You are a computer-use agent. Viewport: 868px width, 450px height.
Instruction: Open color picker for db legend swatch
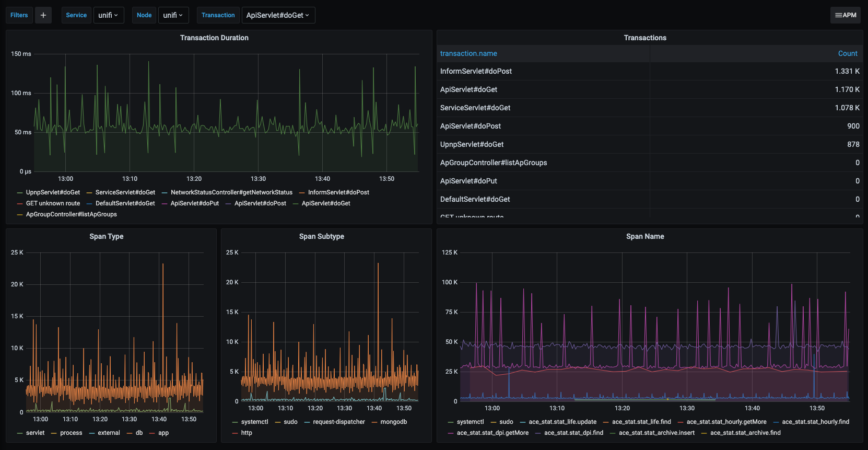(130, 433)
